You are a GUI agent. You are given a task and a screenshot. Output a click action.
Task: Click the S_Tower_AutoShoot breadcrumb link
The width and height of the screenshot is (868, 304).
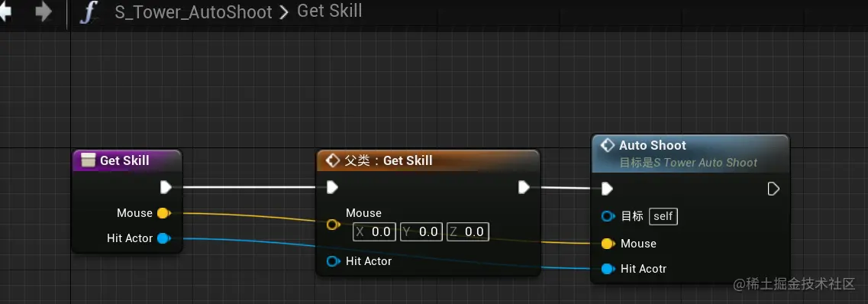coord(194,12)
